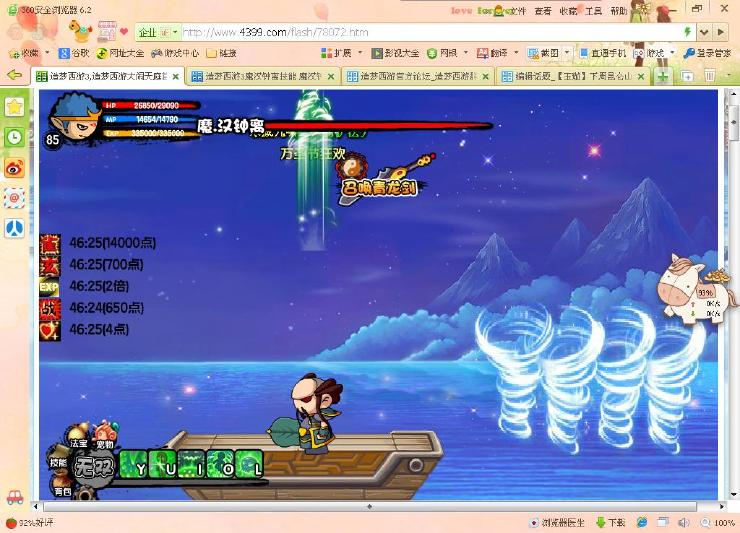Viewport: 740px width, 533px height.
Task: Open the star favorites sidebar icon
Action: pos(15,107)
